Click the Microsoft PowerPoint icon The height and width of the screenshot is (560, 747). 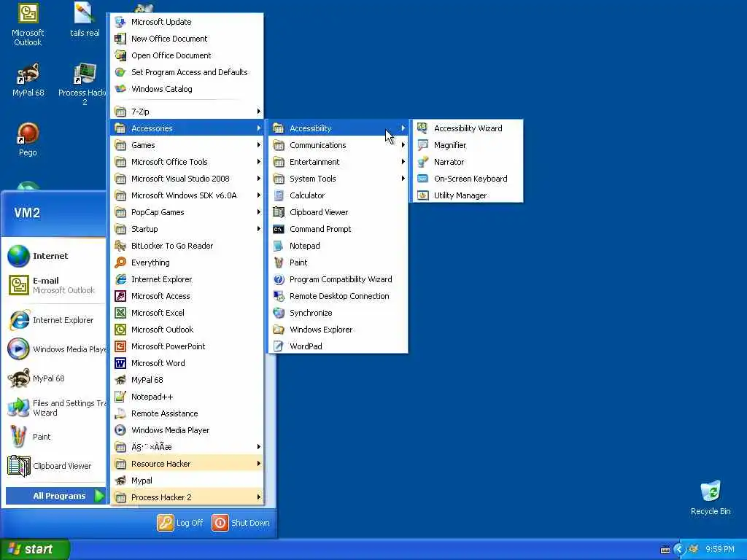[120, 346]
